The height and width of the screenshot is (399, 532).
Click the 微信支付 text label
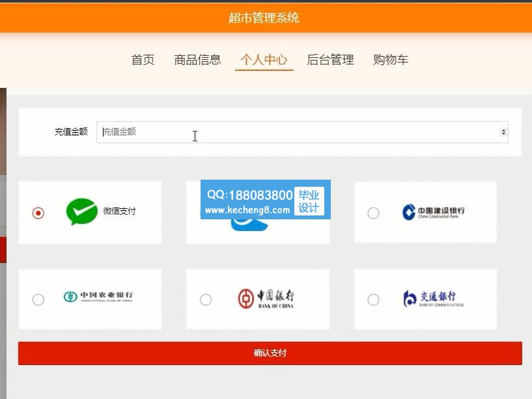tap(119, 211)
